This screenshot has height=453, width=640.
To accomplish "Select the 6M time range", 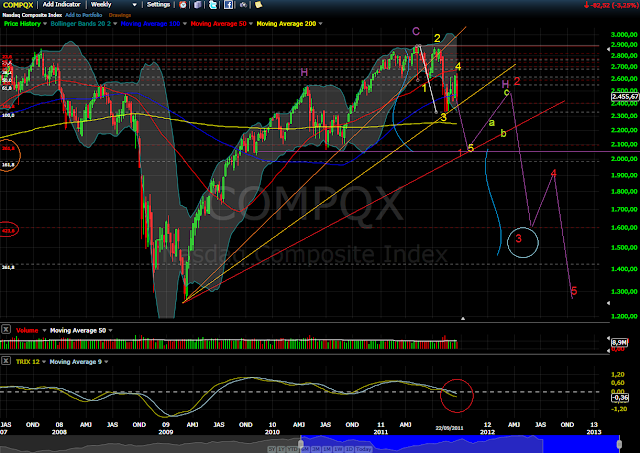I will (305, 449).
